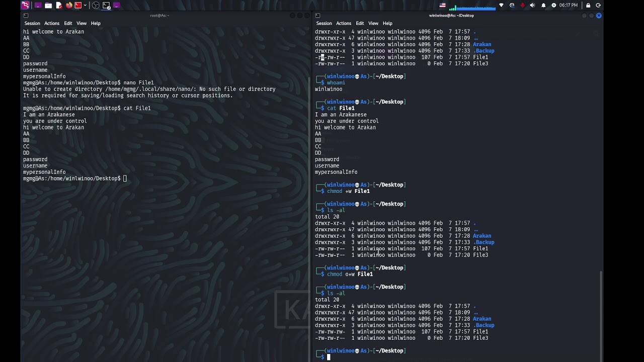The height and width of the screenshot is (362, 644).
Task: Open Session menu in root terminal window
Action: [x=32, y=23]
